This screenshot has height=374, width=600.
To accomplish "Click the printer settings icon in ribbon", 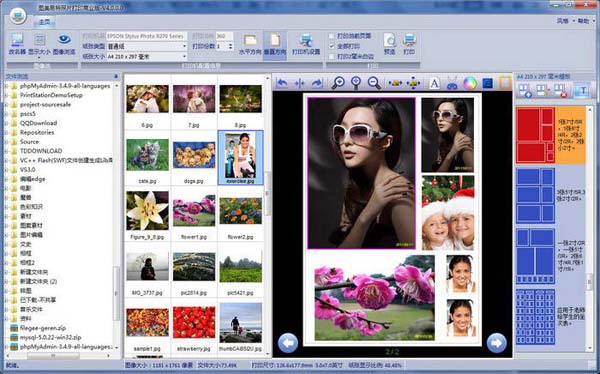I will point(306,44).
